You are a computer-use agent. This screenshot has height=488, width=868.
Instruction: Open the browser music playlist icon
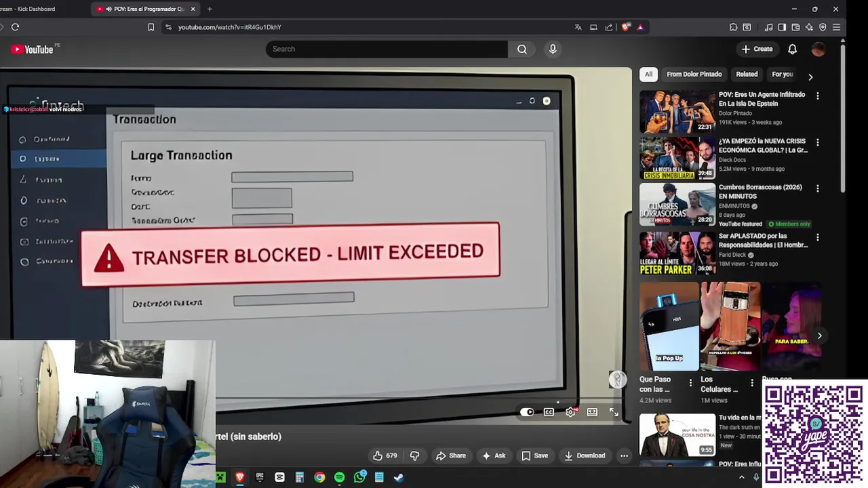[x=768, y=27]
